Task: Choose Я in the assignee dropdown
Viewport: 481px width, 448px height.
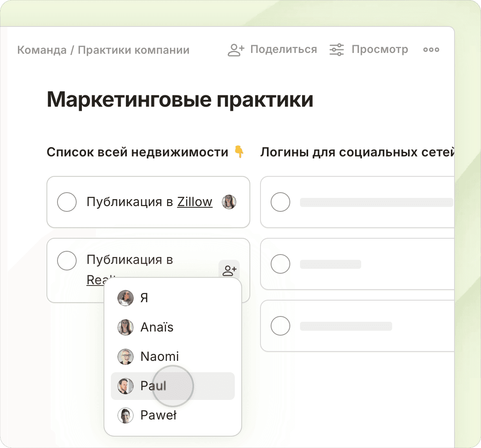Action: pyautogui.click(x=144, y=298)
